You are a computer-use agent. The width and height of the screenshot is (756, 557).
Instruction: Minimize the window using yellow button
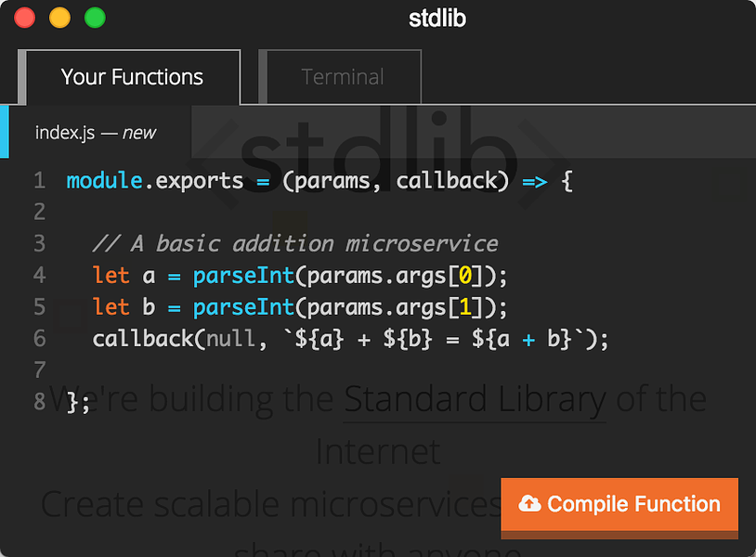click(x=59, y=18)
